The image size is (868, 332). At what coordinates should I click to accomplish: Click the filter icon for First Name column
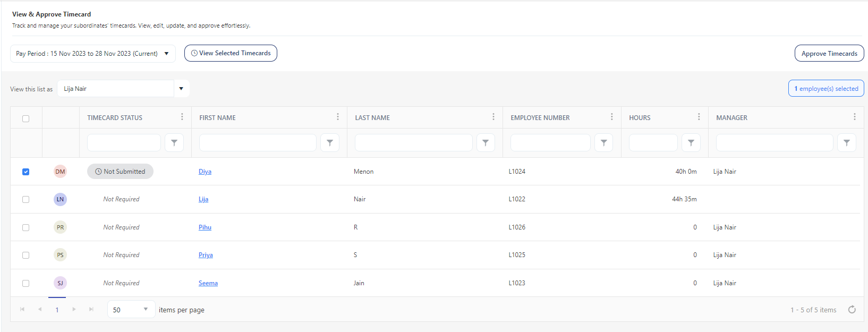coord(330,143)
